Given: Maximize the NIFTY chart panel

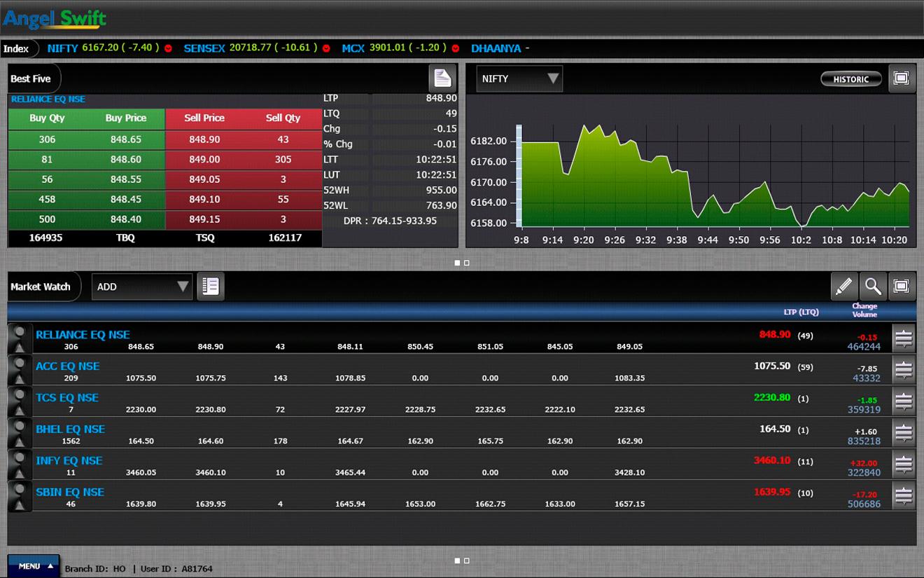Looking at the screenshot, I should [902, 78].
